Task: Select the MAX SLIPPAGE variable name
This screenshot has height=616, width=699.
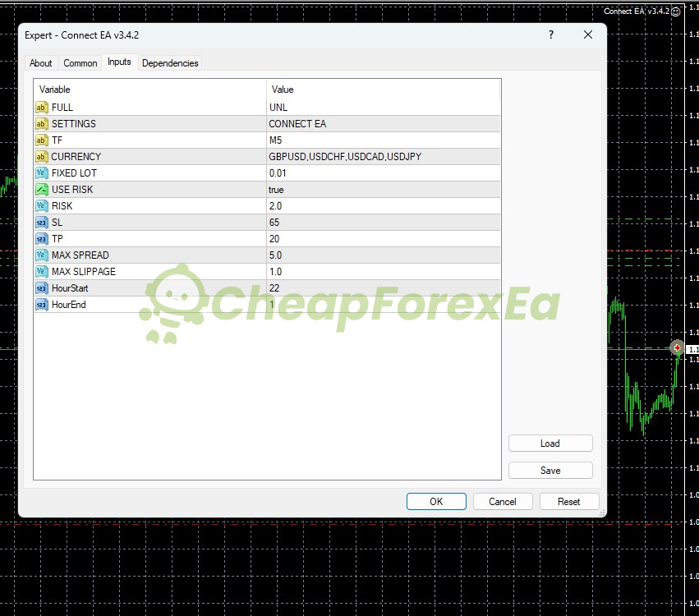Action: (83, 272)
